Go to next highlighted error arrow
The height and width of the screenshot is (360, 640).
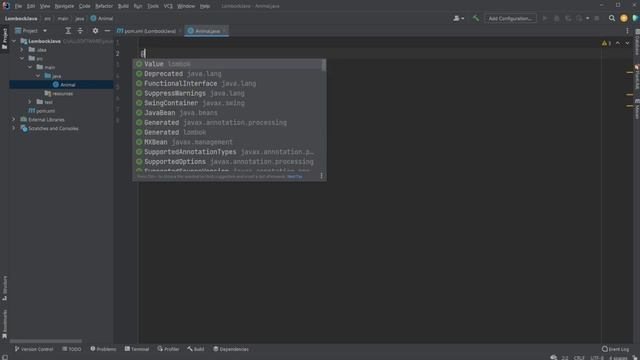[x=627, y=43]
